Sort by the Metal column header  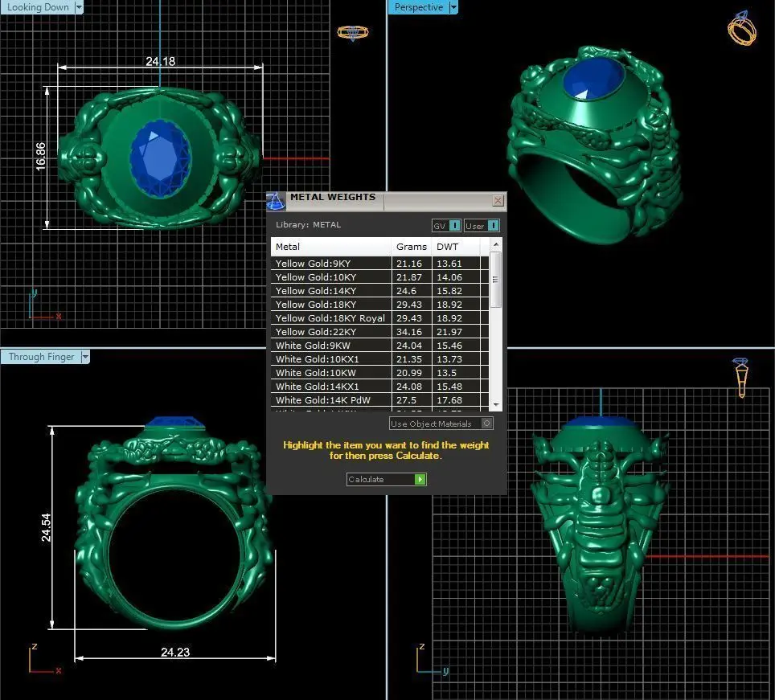[x=331, y=247]
